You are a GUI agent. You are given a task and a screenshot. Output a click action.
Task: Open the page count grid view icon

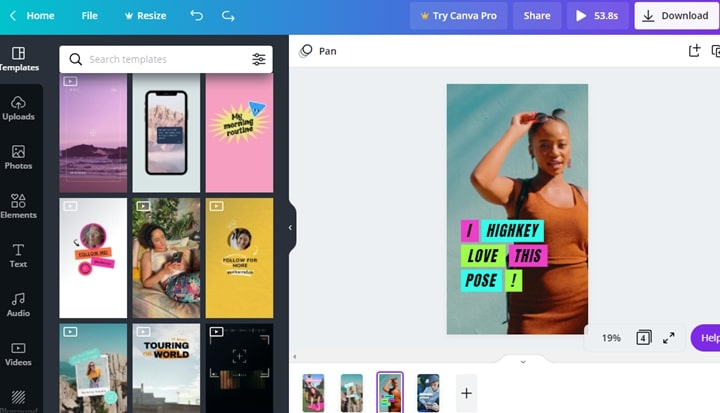[644, 338]
